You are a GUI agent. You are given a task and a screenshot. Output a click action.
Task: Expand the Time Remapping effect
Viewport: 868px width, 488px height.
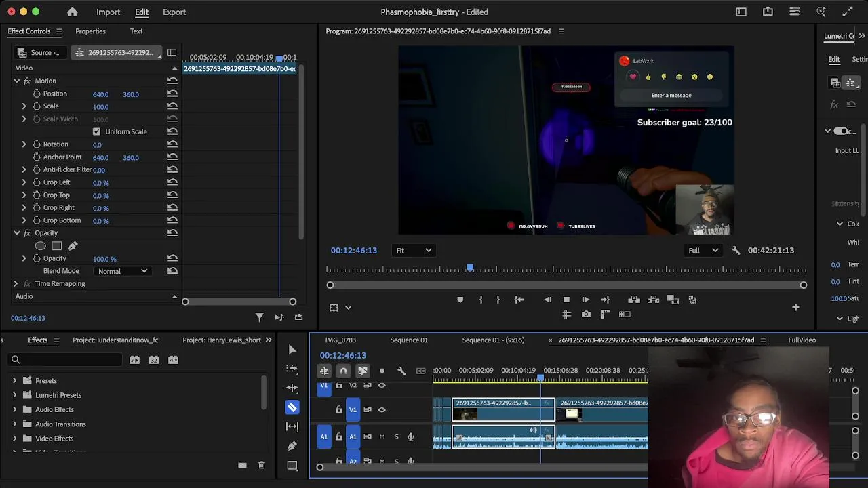pos(15,283)
